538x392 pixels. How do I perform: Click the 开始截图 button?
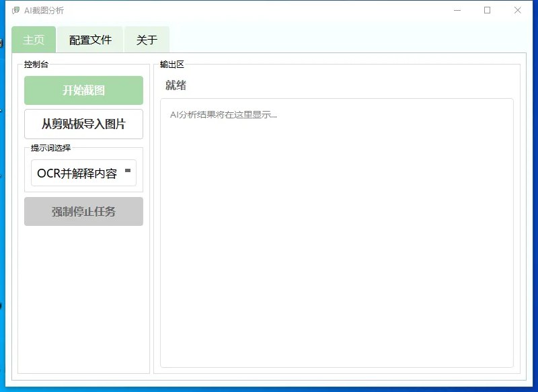click(83, 89)
